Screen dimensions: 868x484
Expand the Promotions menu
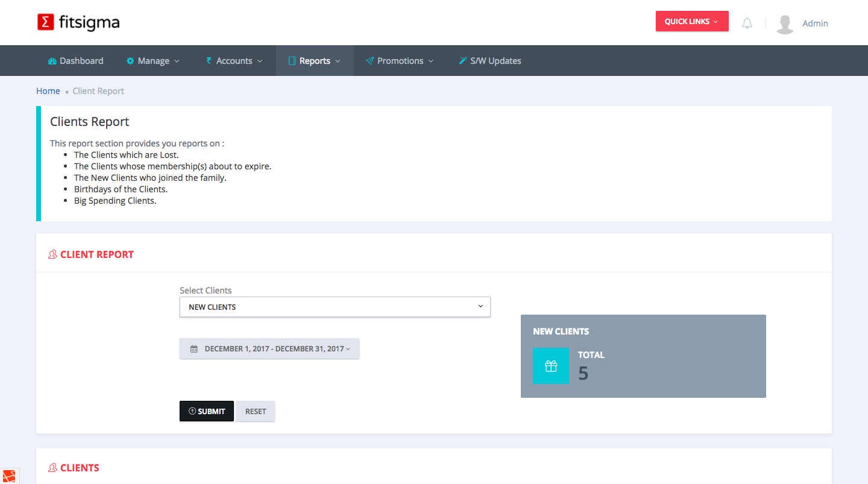pos(400,61)
